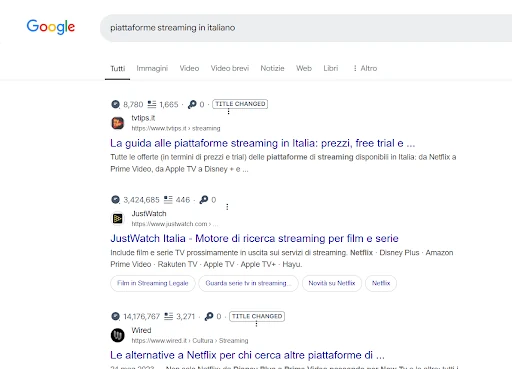Click the 'Novità su Netflix' sitelink chip
512x369 pixels.
[x=332, y=283]
